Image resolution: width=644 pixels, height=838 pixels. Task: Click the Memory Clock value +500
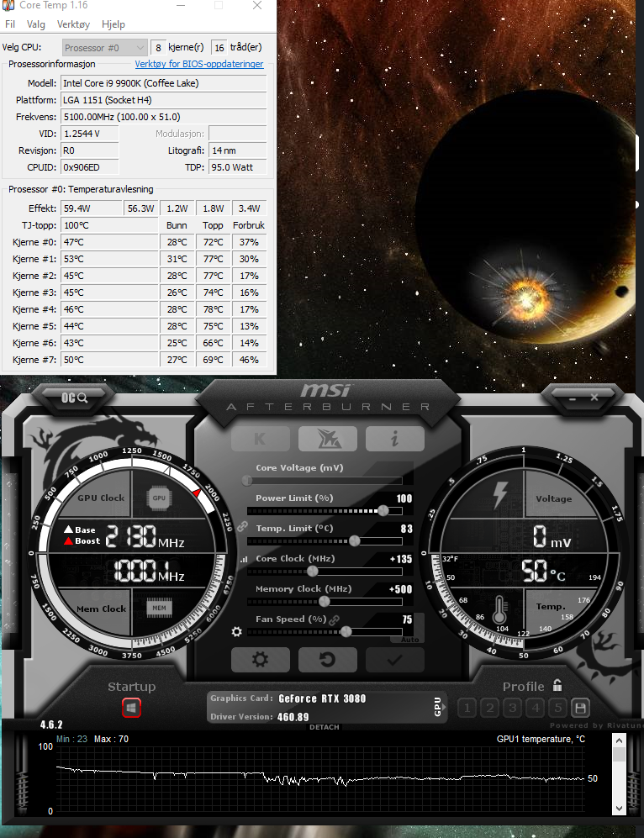coord(400,589)
